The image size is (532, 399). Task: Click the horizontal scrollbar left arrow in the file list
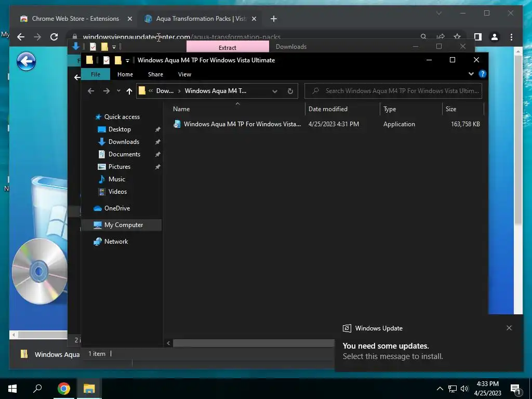[168, 343]
